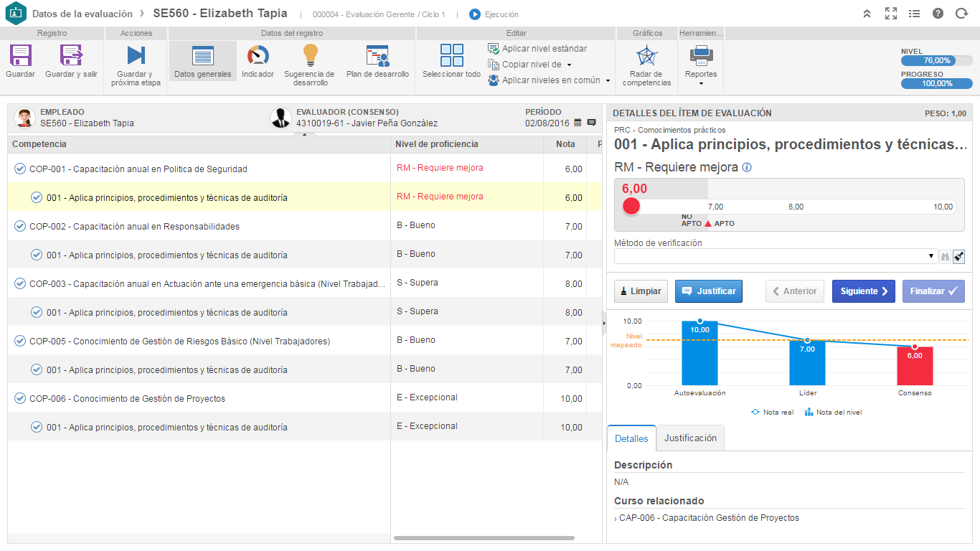Switch to the Justificación tab
This screenshot has width=980, height=551.
pyautogui.click(x=690, y=438)
